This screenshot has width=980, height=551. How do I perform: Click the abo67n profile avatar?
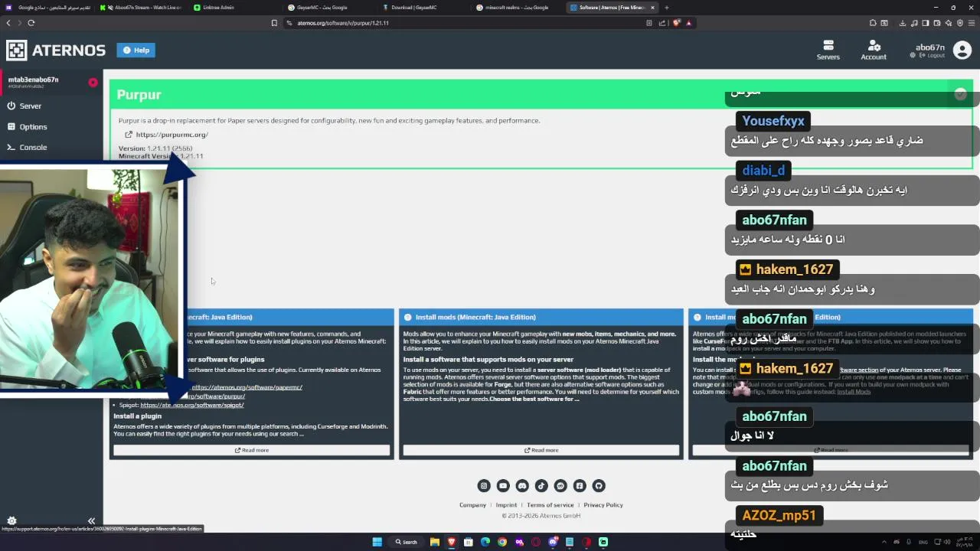point(962,51)
